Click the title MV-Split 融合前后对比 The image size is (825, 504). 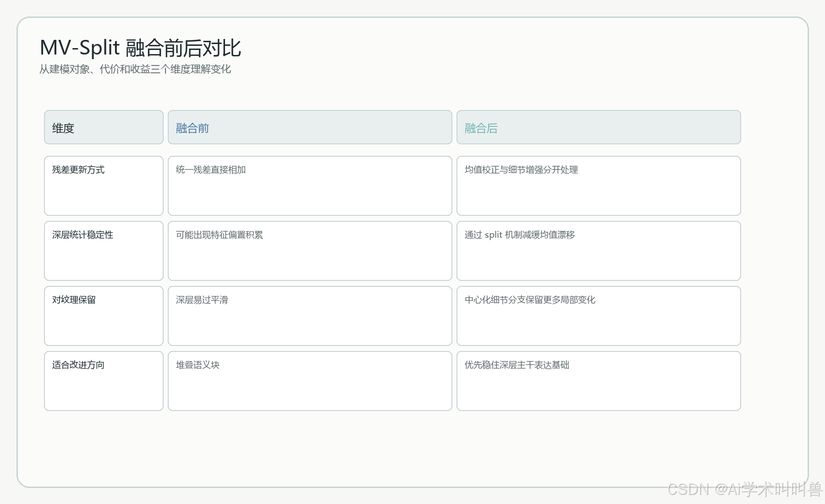coord(140,48)
